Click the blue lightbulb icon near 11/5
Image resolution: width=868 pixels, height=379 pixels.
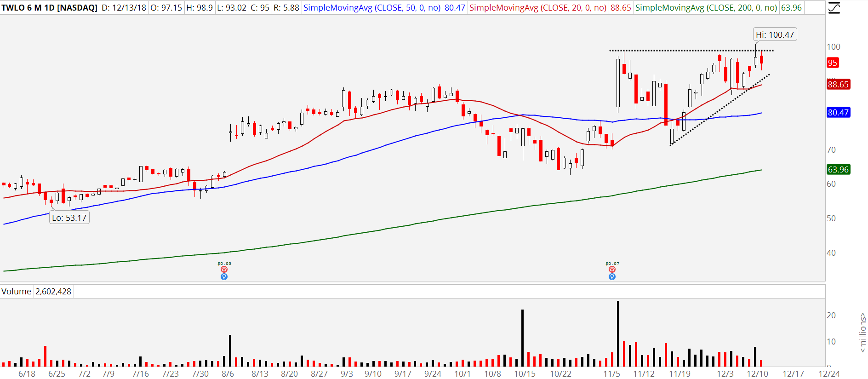coord(612,276)
